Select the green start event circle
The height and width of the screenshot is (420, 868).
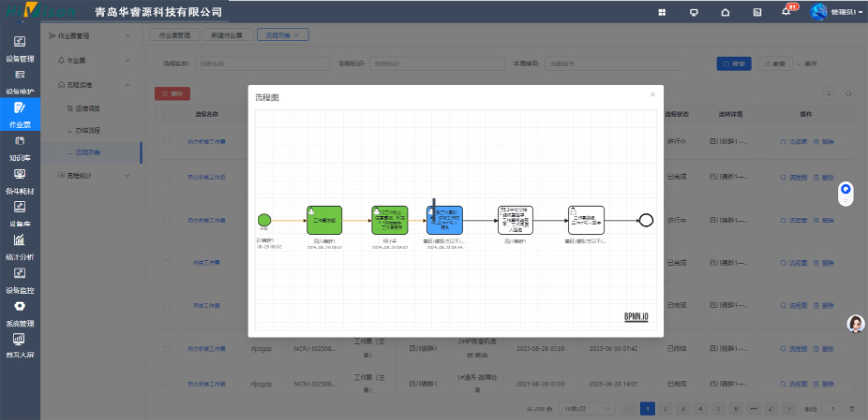point(264,220)
